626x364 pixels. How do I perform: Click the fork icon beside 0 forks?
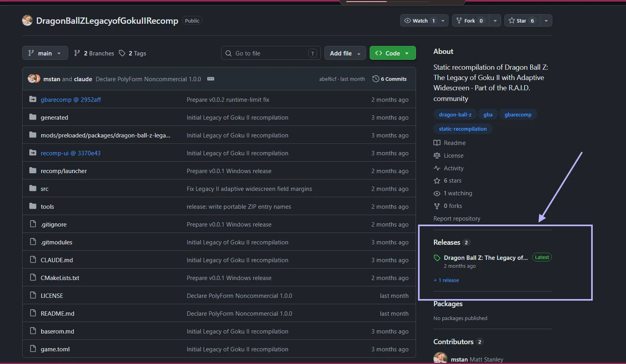(x=437, y=206)
